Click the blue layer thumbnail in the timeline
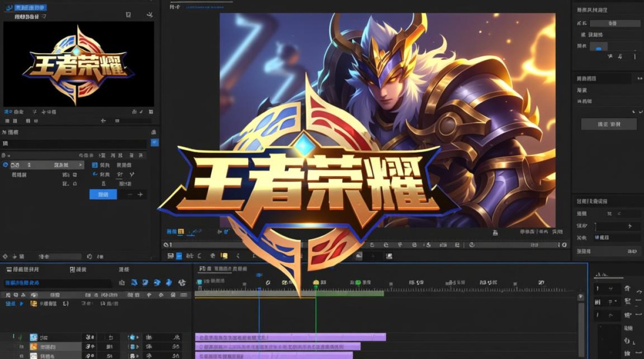Screen dimensions: 644x359 pos(34,337)
